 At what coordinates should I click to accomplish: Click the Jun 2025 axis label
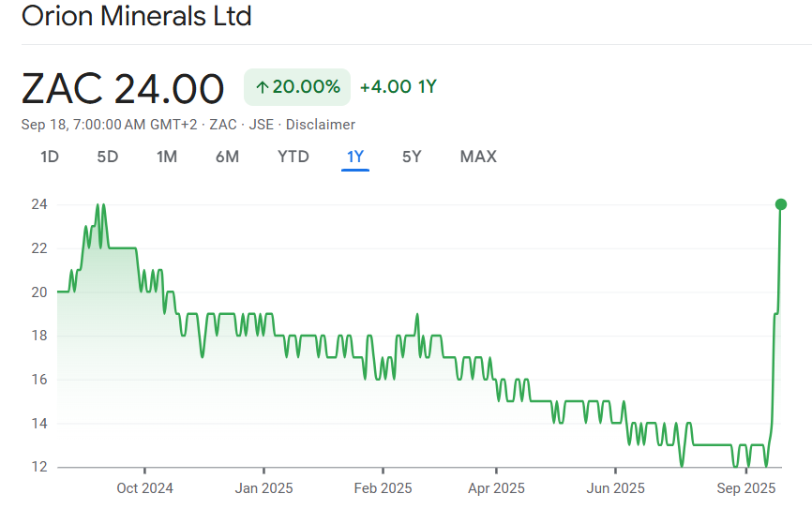coord(616,488)
